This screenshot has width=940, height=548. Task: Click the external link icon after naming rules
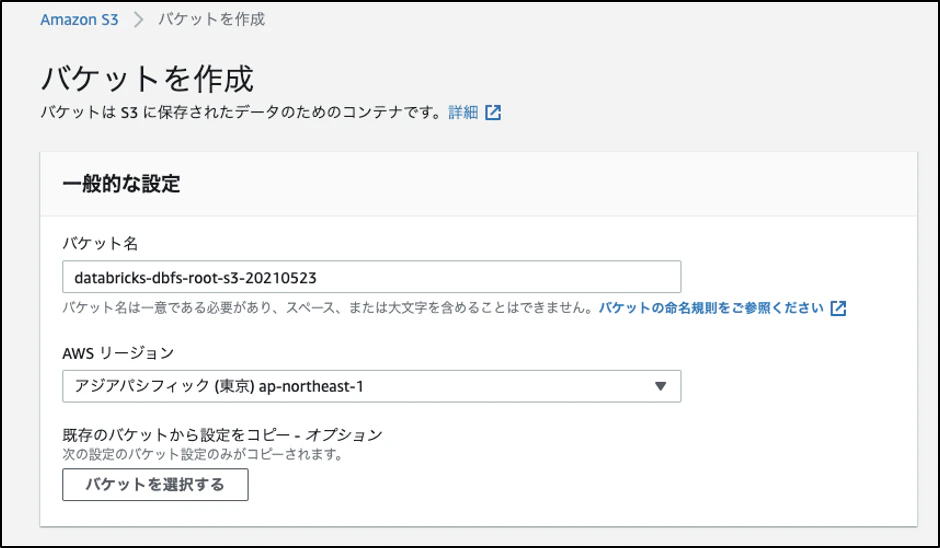pyautogui.click(x=838, y=308)
